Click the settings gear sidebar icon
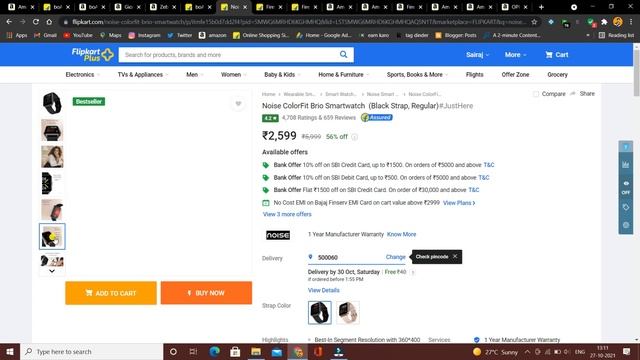This screenshot has height=360, width=640. point(626,225)
